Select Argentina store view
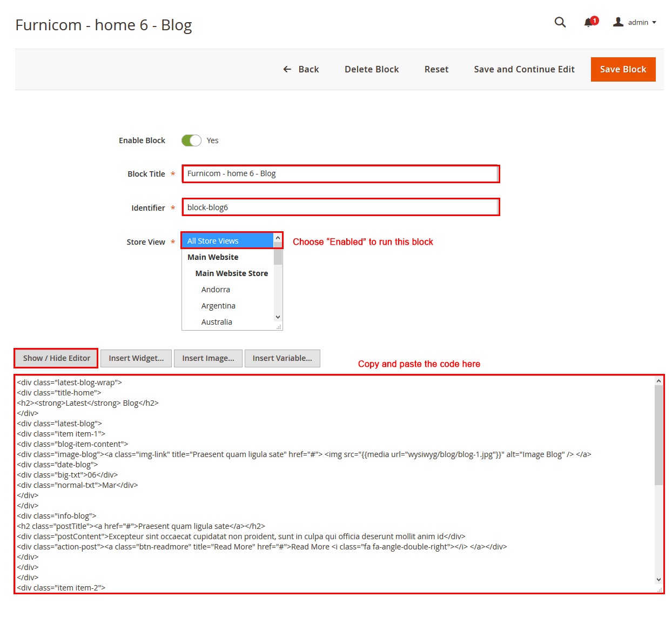The height and width of the screenshot is (624, 672). tap(227, 306)
